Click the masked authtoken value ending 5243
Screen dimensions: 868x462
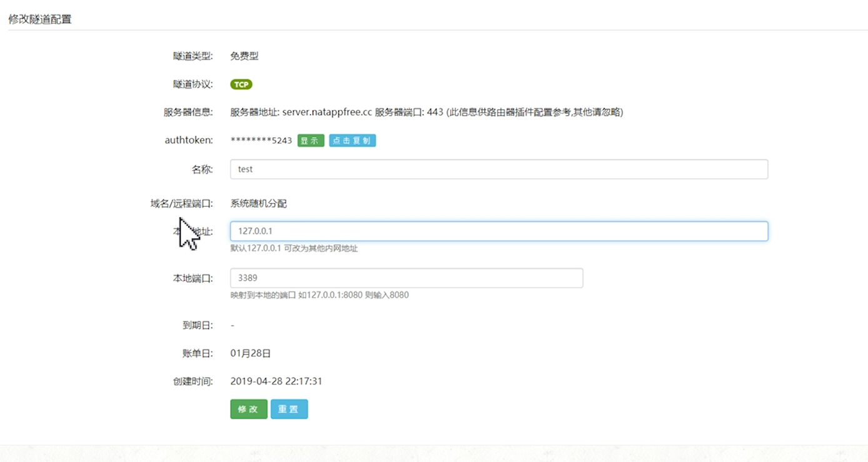tap(261, 141)
